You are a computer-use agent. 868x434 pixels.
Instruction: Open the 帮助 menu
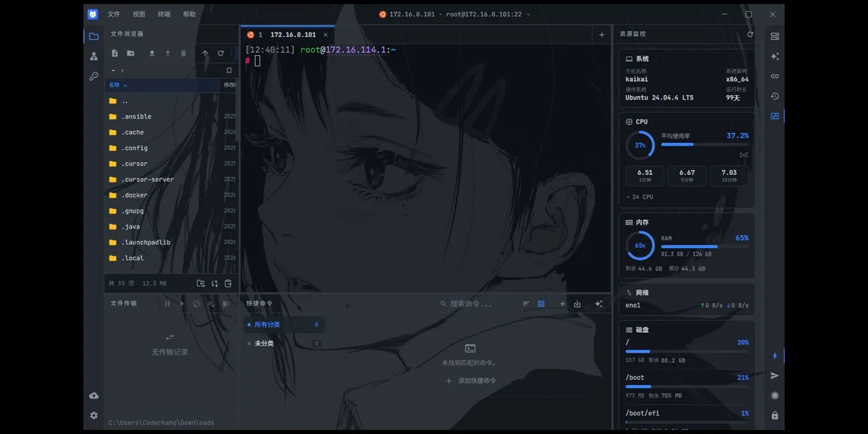[x=189, y=14]
